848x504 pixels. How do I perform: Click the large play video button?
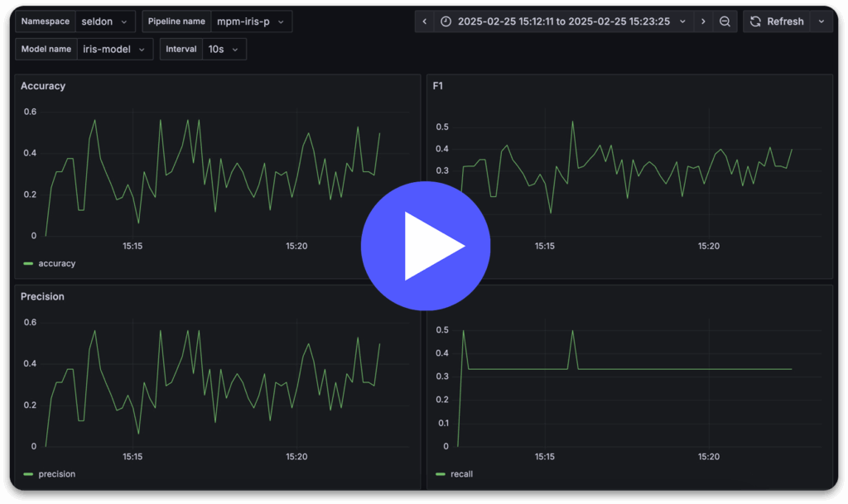coord(426,246)
